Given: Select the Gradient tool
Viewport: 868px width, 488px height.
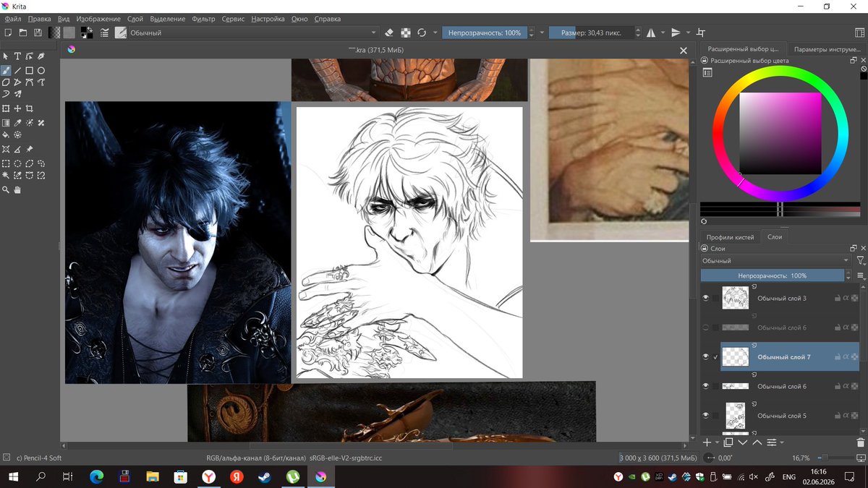Looking at the screenshot, I should pyautogui.click(x=6, y=123).
